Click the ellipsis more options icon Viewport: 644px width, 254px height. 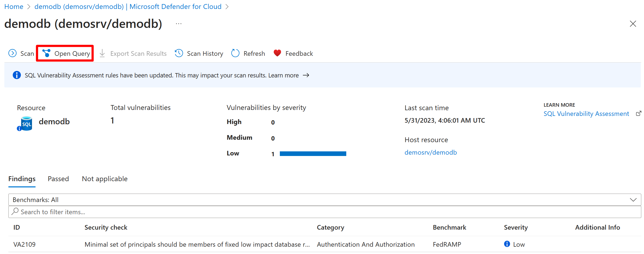(x=179, y=24)
